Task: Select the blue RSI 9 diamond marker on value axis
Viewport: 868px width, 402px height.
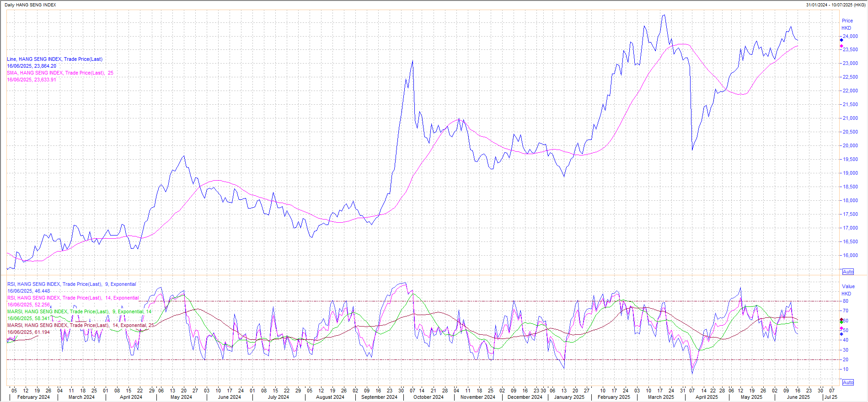Action: 841,334
